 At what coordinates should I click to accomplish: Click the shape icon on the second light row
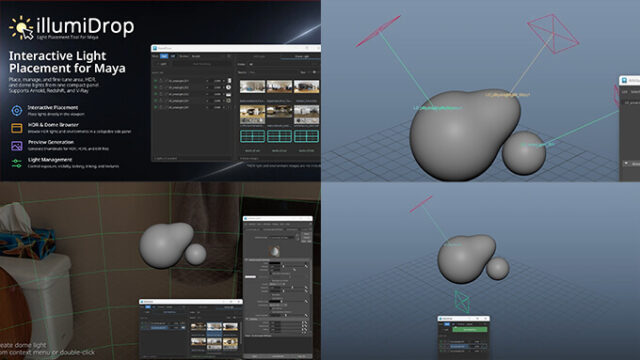229,87
